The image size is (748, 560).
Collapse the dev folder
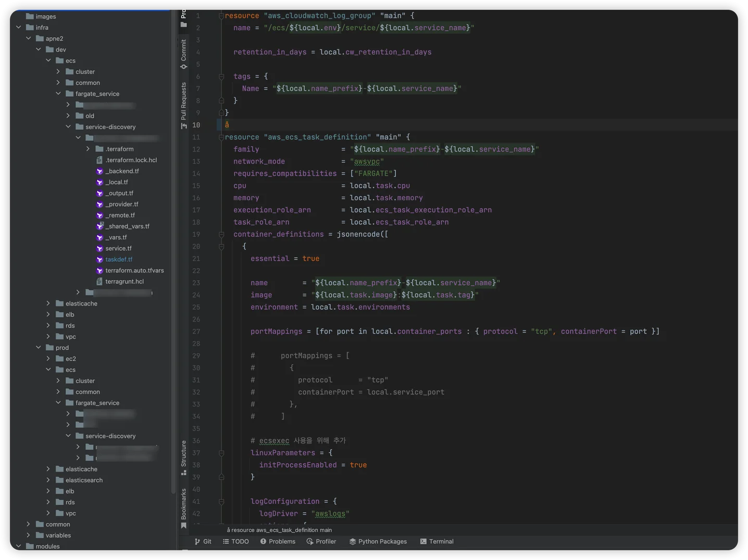[x=38, y=49]
